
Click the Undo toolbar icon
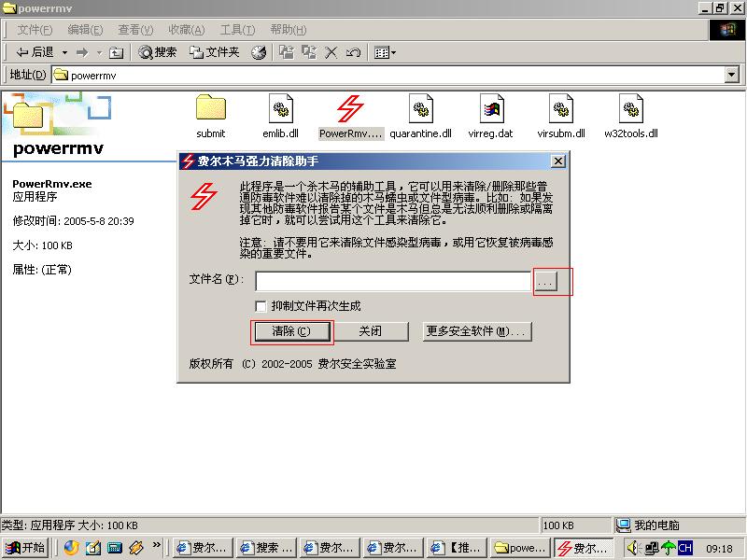pyautogui.click(x=353, y=52)
